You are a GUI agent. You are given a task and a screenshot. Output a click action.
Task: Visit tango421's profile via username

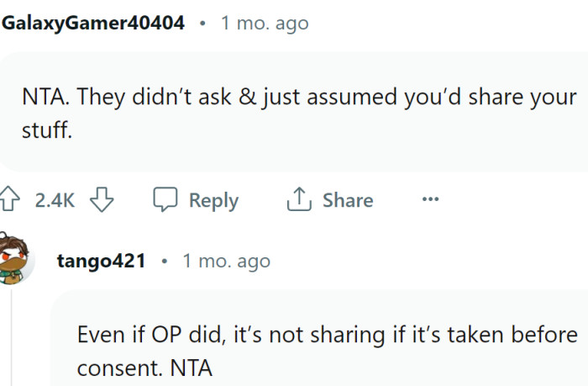coord(101,261)
